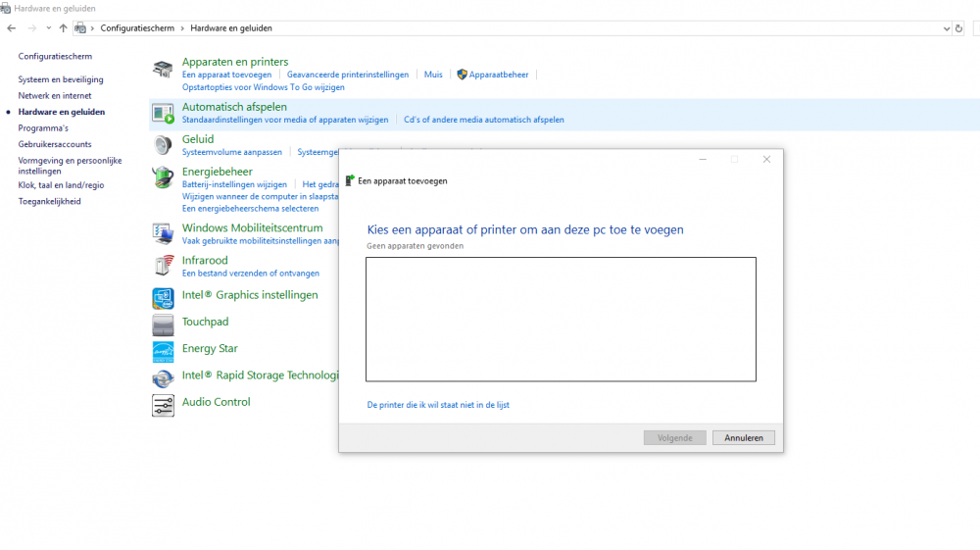980x550 pixels.
Task: Click the Intel Rapid Storage Technologie icon
Action: click(163, 378)
